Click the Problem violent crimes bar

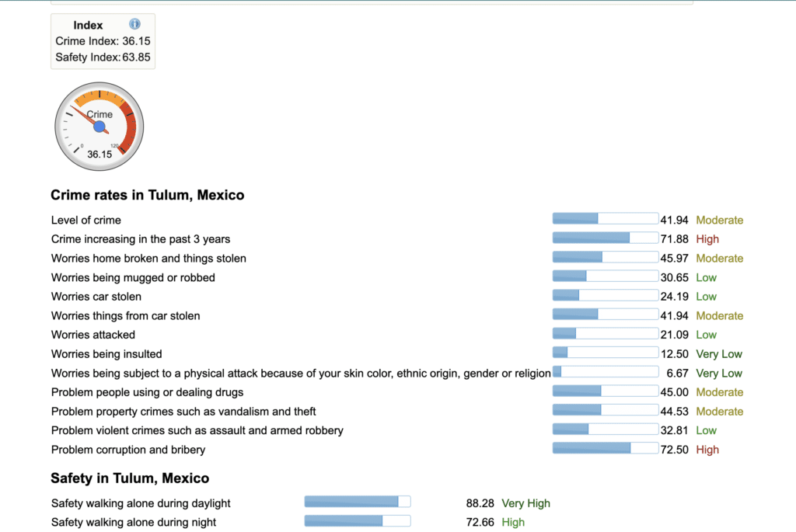606,429
